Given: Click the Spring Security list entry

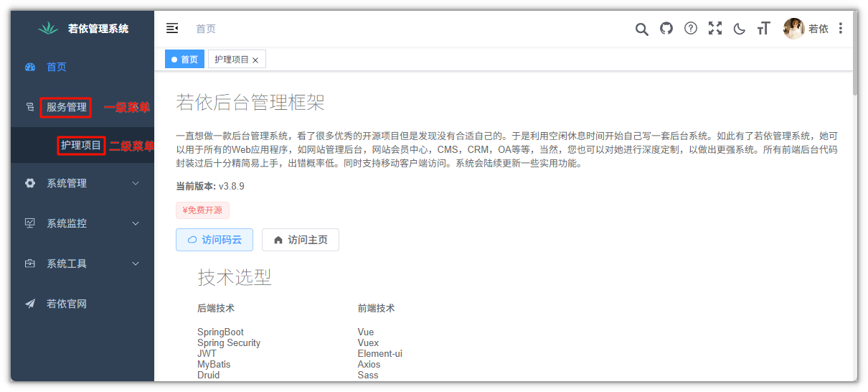Looking at the screenshot, I should pyautogui.click(x=229, y=343).
